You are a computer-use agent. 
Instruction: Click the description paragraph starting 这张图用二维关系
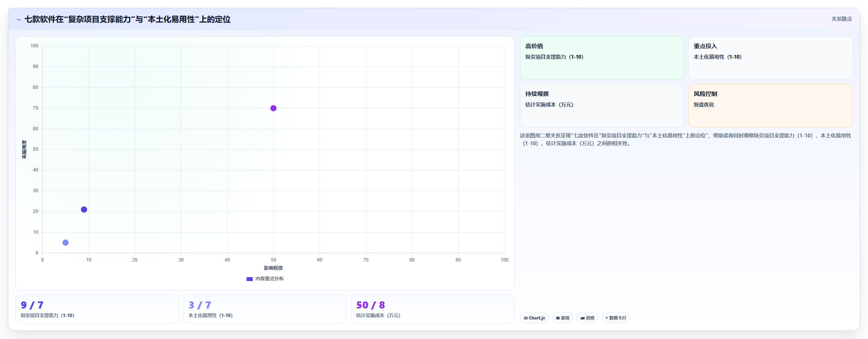[x=686, y=139]
